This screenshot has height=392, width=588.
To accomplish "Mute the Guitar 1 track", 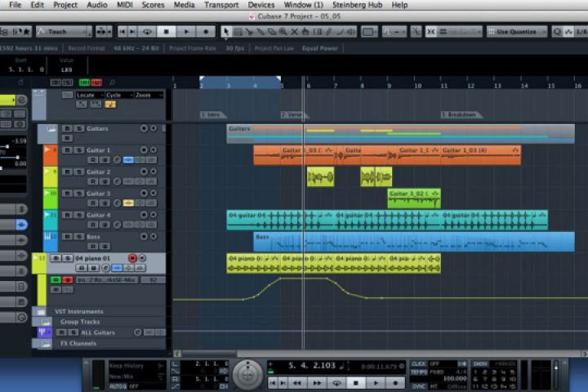I will click(67, 150).
